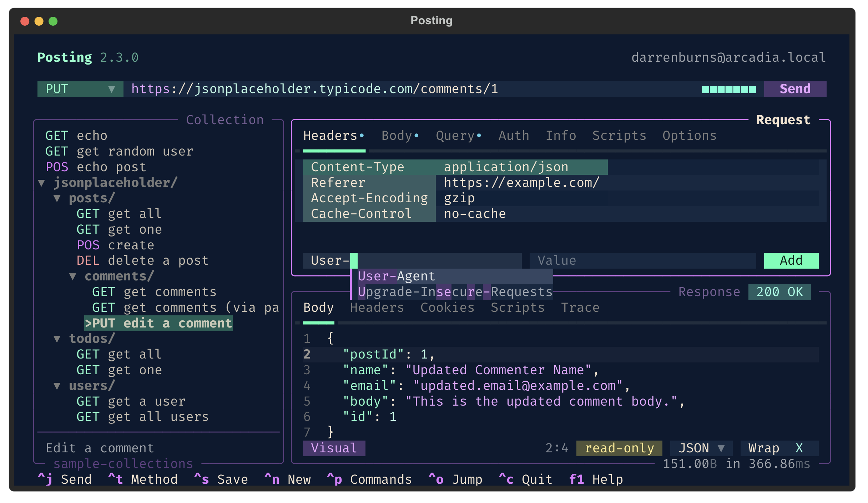This screenshot has width=868, height=503.
Task: Click the ^j Send footer shortcut
Action: pos(65,479)
